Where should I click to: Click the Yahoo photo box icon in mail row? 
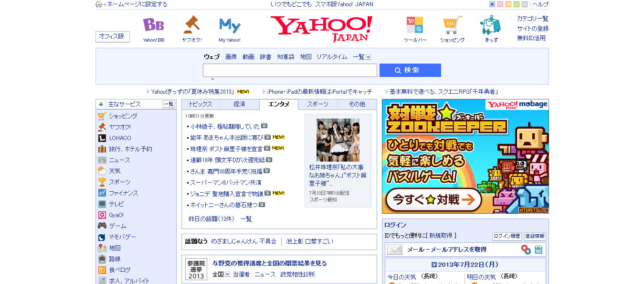coord(538,250)
